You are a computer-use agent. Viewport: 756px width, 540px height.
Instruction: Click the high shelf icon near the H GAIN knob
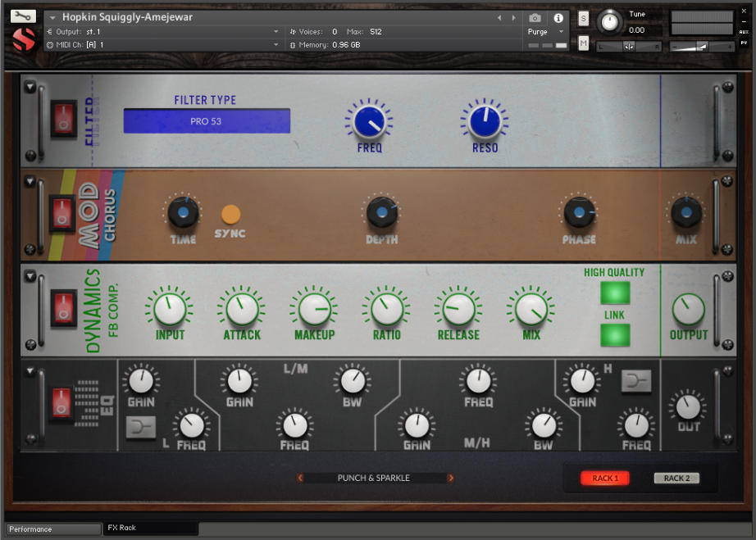637,381
